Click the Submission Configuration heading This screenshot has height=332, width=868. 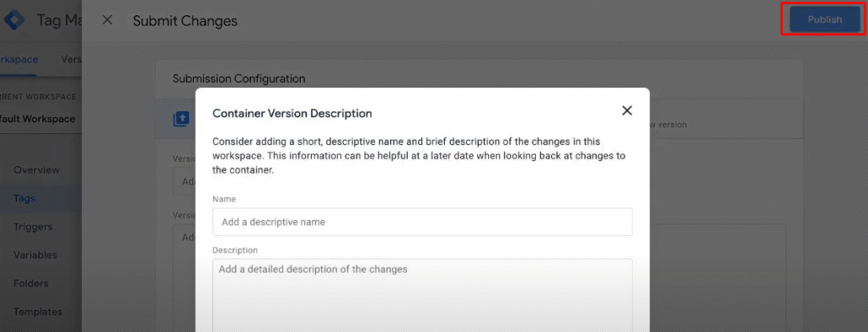click(238, 79)
